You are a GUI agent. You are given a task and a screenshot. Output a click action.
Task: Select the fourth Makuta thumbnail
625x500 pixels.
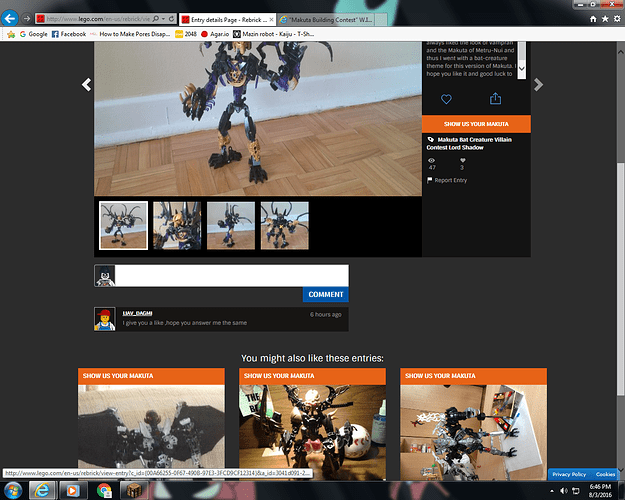coord(285,225)
